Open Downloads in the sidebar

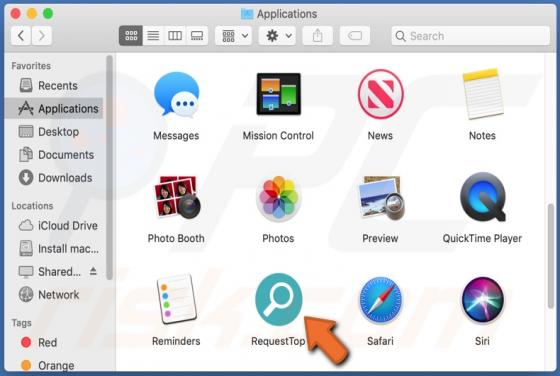55,178
